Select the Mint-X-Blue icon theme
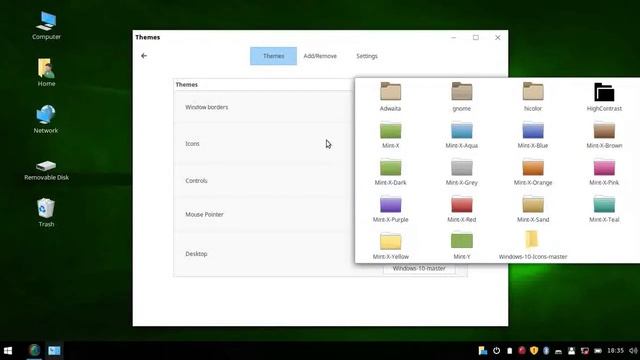 pos(533,135)
